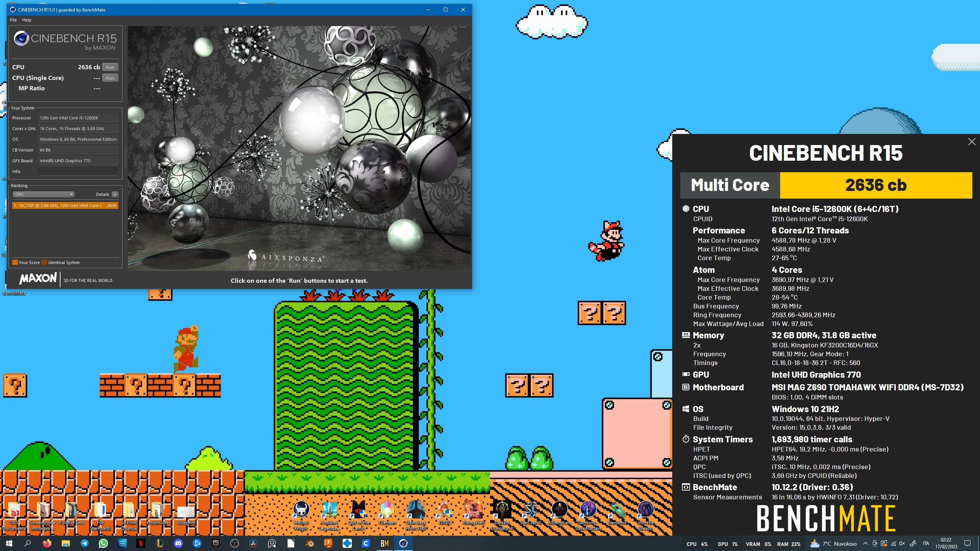Open the UAS Documents desktop folder
Screen dimensions: 980x551
pyautogui.click(x=14, y=516)
